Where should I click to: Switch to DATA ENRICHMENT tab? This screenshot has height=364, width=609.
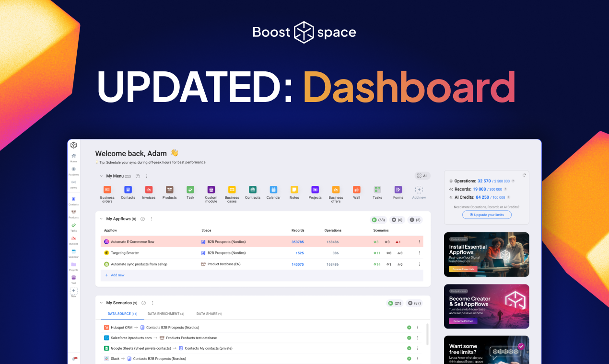click(166, 314)
